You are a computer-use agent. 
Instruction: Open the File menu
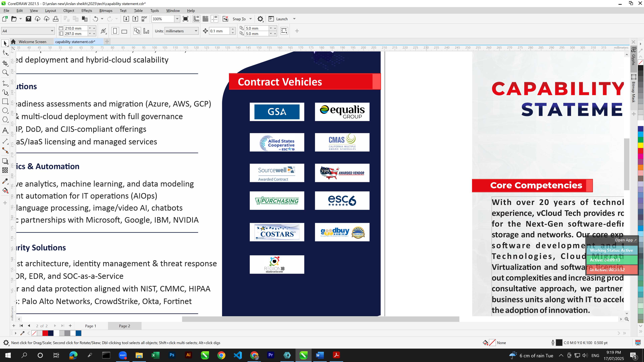pos(6,11)
